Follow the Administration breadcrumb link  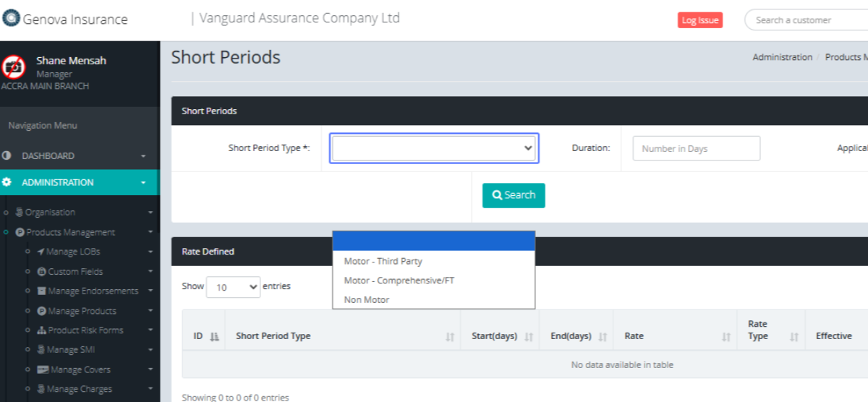click(x=782, y=57)
